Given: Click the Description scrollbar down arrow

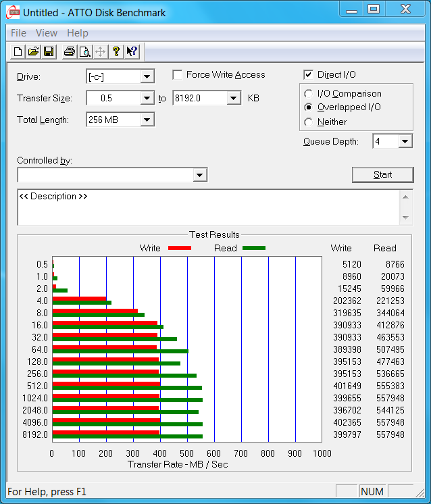Looking at the screenshot, I should [405, 218].
